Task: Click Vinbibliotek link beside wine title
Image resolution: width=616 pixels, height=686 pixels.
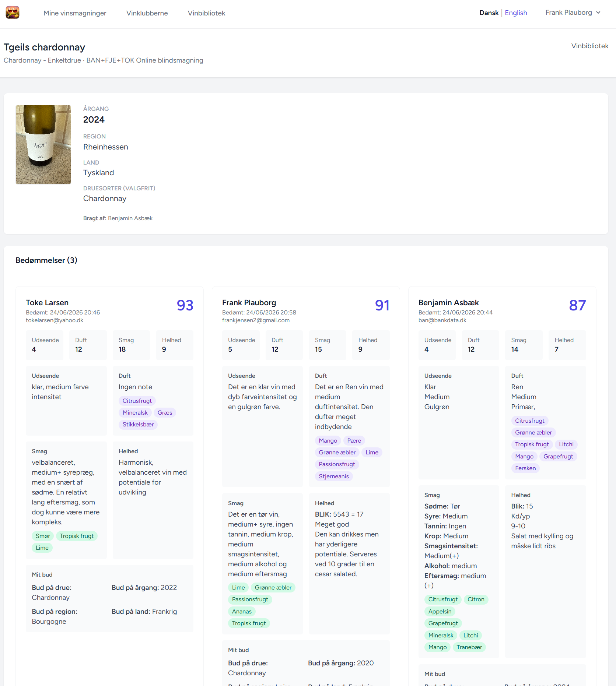Action: pos(589,46)
